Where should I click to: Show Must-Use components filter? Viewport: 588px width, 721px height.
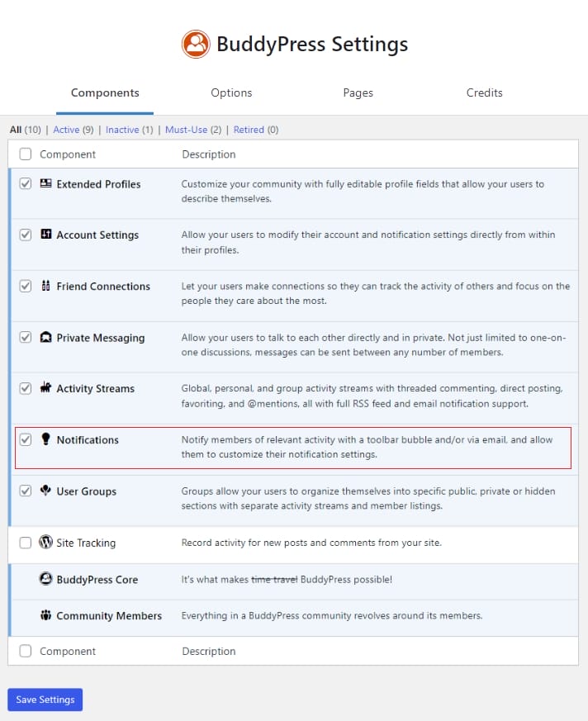187,130
